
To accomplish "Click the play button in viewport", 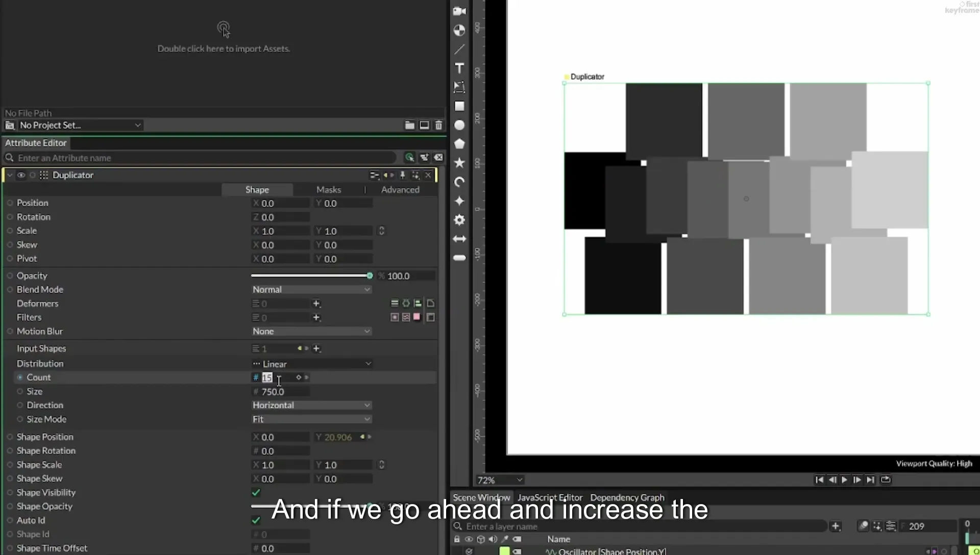I will coord(844,480).
